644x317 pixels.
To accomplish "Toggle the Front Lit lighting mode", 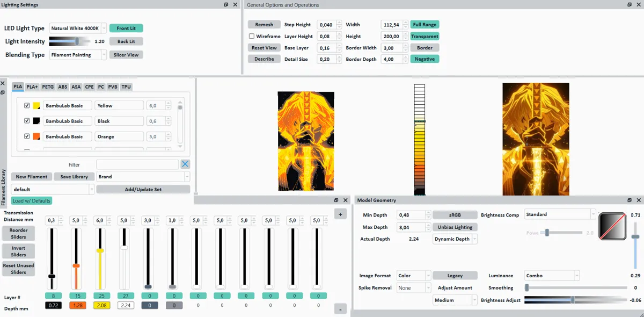I will click(126, 28).
